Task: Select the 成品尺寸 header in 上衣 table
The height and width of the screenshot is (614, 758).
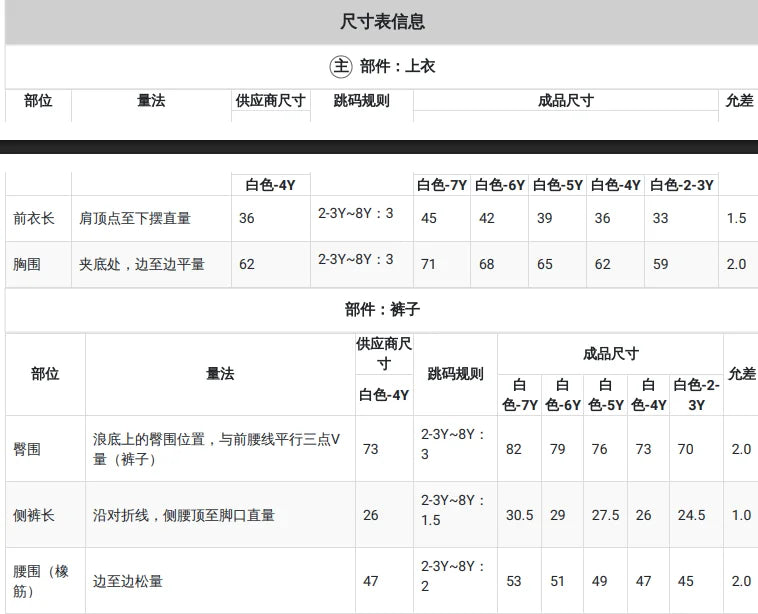Action: 566,101
